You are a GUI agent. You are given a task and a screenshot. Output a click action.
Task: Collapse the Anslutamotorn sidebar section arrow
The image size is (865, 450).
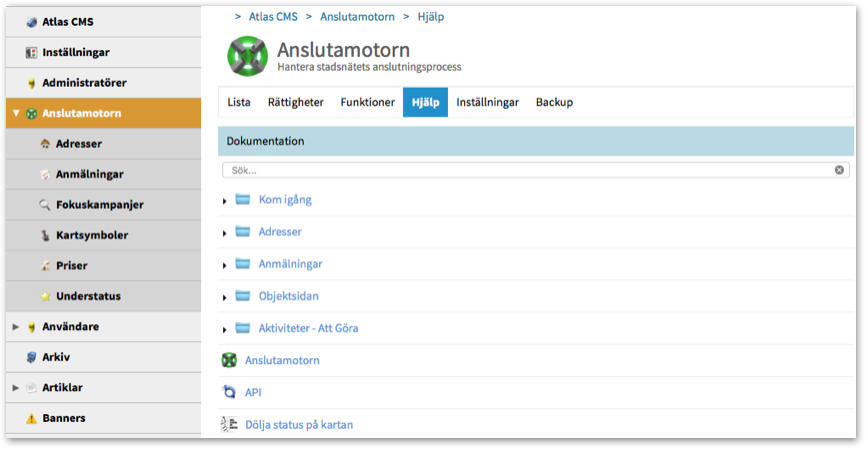click(16, 114)
